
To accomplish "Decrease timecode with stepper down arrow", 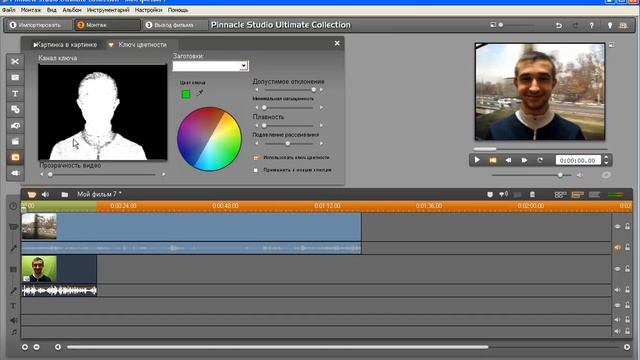I will pyautogui.click(x=606, y=163).
